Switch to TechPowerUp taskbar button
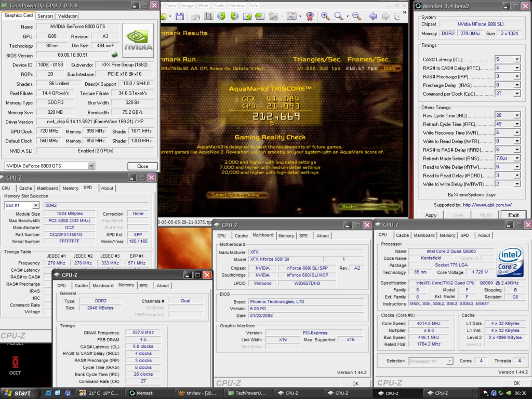532x399 pixels. (249, 393)
